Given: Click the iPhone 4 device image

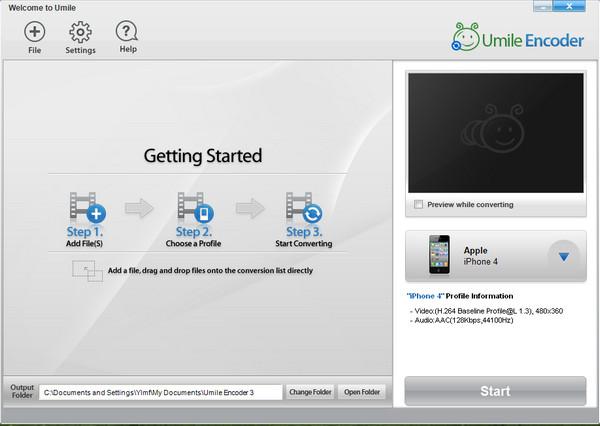Looking at the screenshot, I should point(439,255).
